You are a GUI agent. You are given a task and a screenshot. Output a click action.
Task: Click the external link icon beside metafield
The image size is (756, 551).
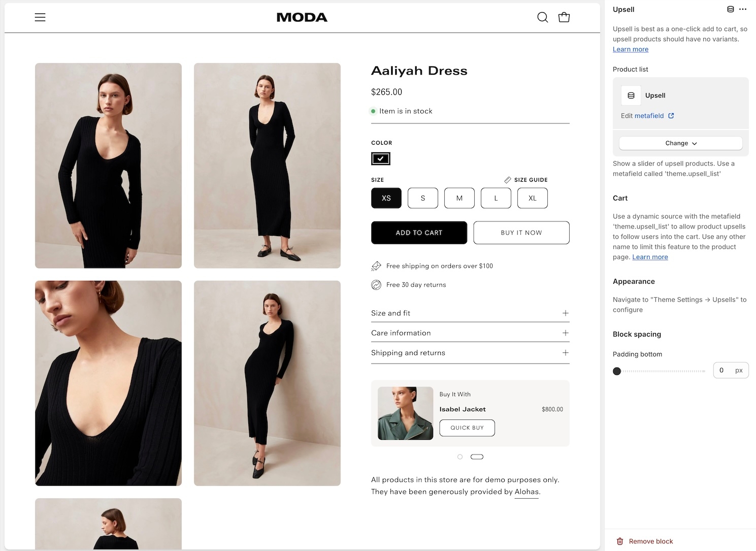[671, 116]
